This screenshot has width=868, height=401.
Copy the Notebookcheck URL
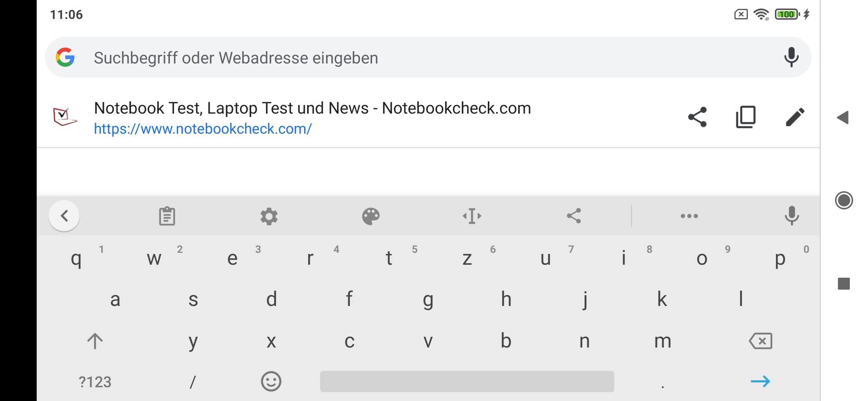pyautogui.click(x=746, y=117)
